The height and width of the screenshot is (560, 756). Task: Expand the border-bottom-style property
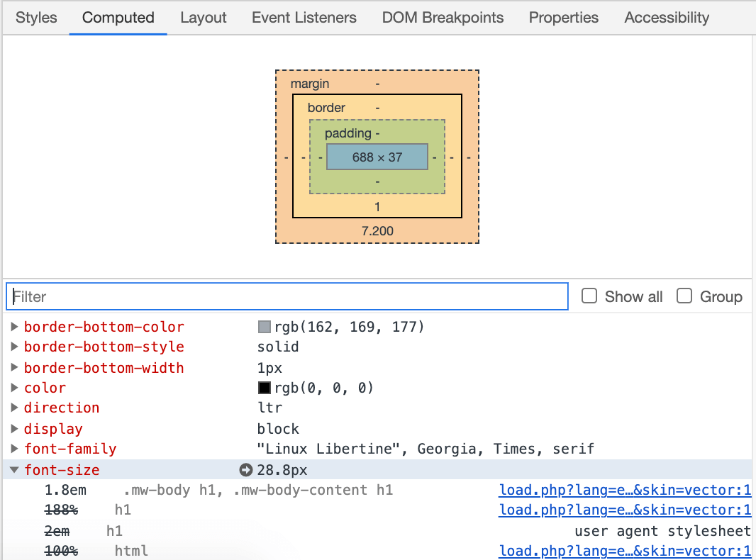click(14, 347)
